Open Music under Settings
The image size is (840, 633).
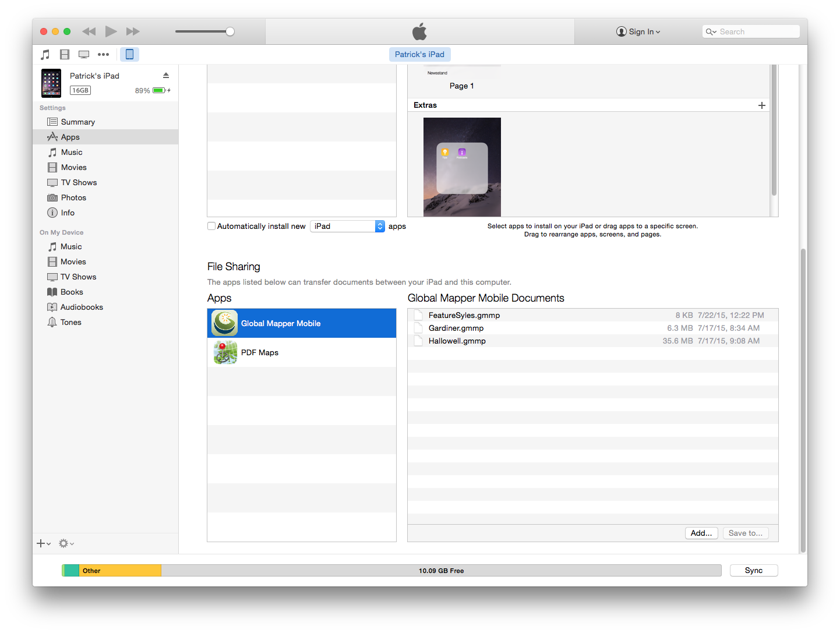point(105,152)
